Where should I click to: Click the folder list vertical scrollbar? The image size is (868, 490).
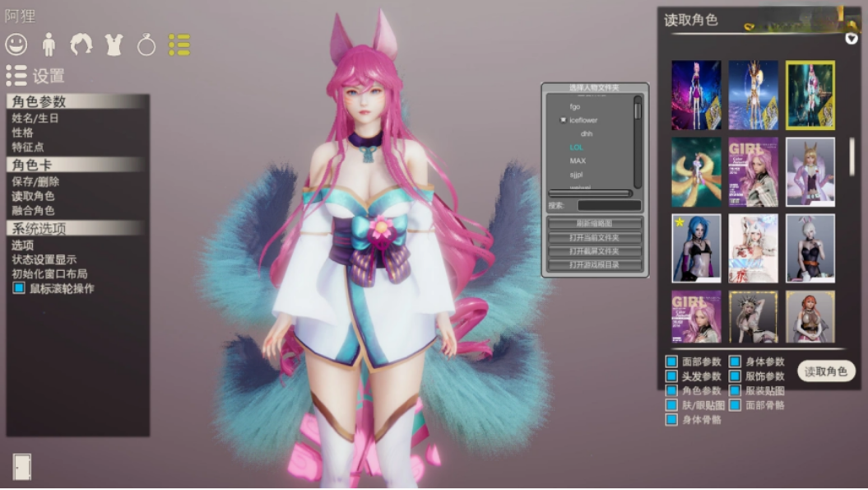pos(637,140)
